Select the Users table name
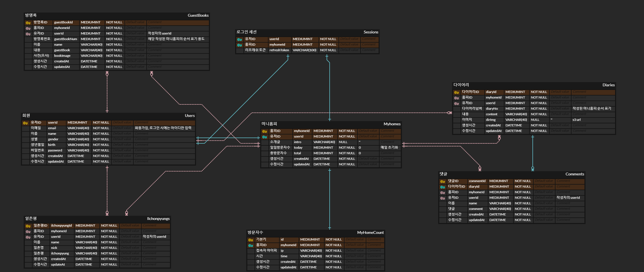644x272 pixels. (190, 116)
